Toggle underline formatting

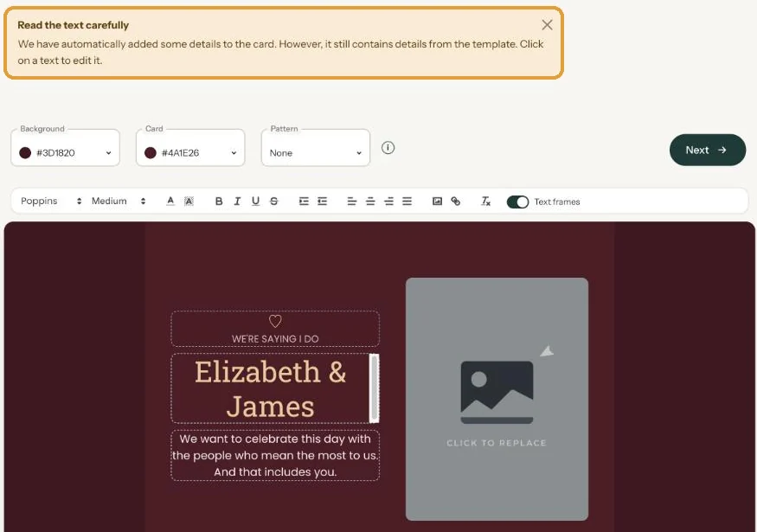[x=255, y=202]
